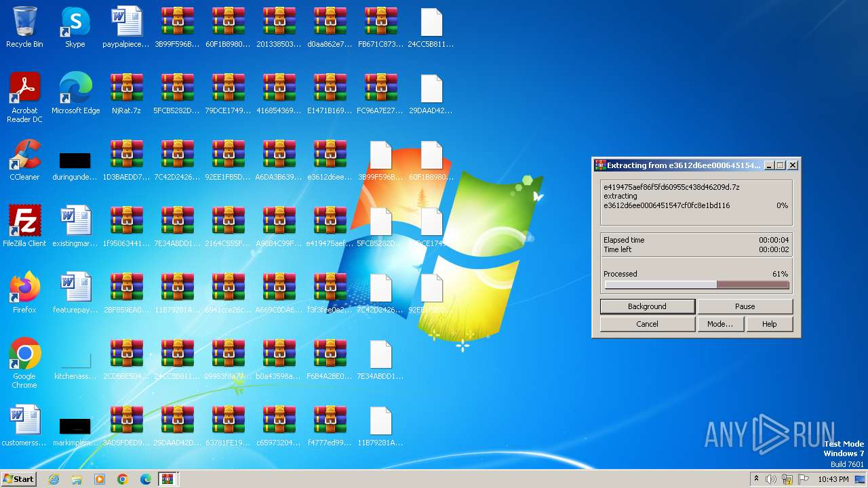Image resolution: width=868 pixels, height=488 pixels.
Task: Click the volume tray icon
Action: pyautogui.click(x=771, y=479)
